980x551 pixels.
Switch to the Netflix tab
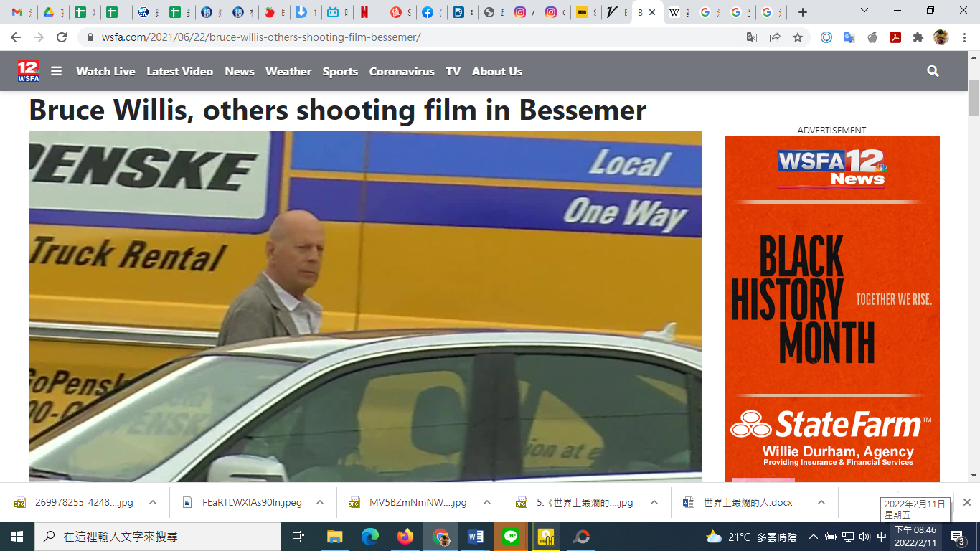pos(369,12)
